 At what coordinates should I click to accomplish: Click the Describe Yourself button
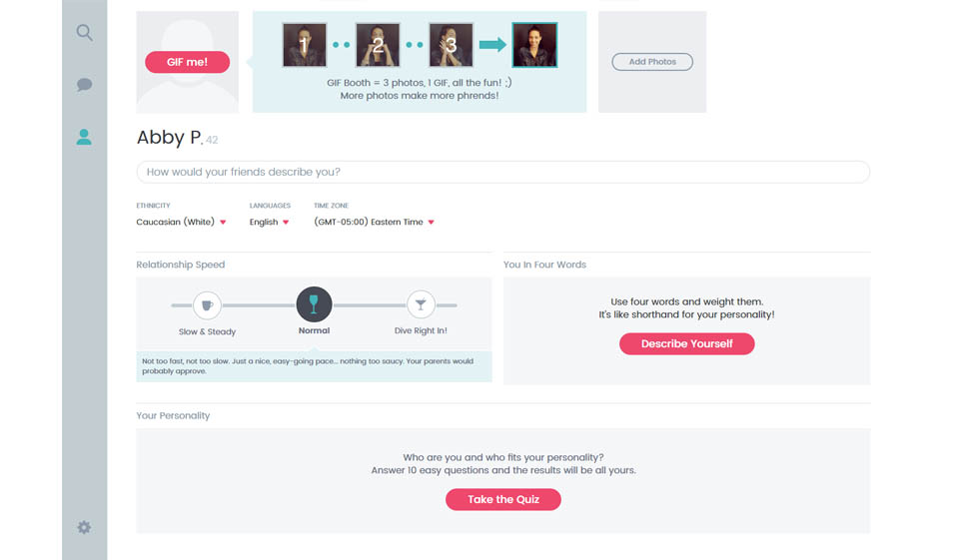tap(686, 343)
